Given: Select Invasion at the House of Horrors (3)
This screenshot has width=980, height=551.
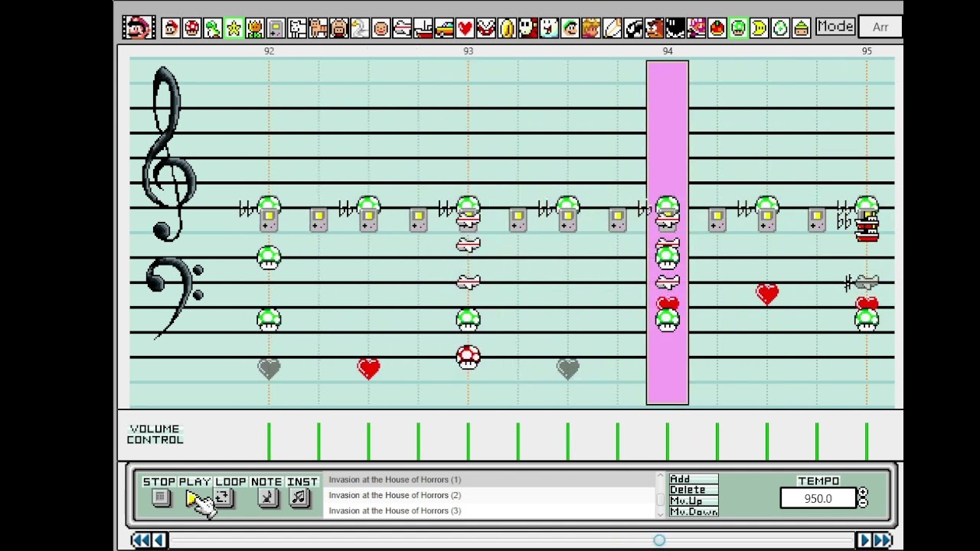Looking at the screenshot, I should [x=490, y=510].
